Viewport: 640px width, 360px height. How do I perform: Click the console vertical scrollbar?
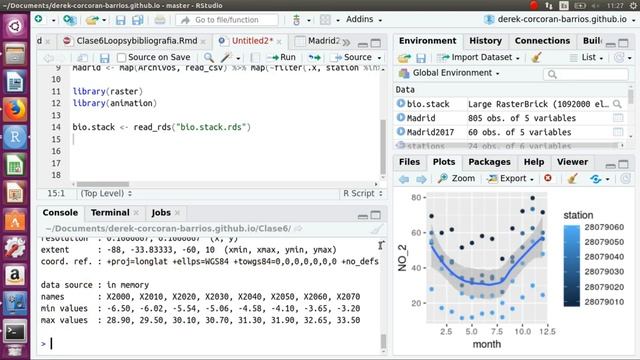383,342
